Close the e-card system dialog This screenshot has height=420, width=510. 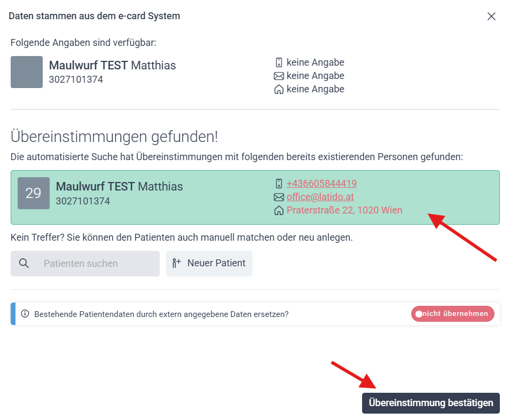(x=491, y=16)
